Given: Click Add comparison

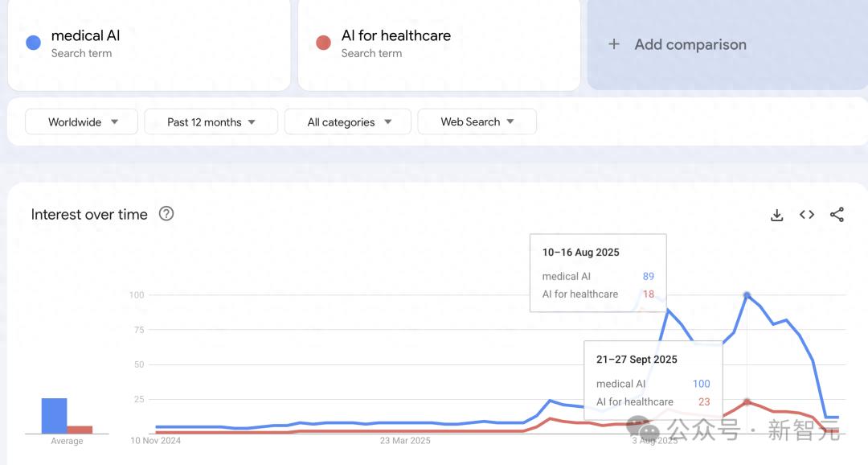Looking at the screenshot, I should pyautogui.click(x=690, y=44).
